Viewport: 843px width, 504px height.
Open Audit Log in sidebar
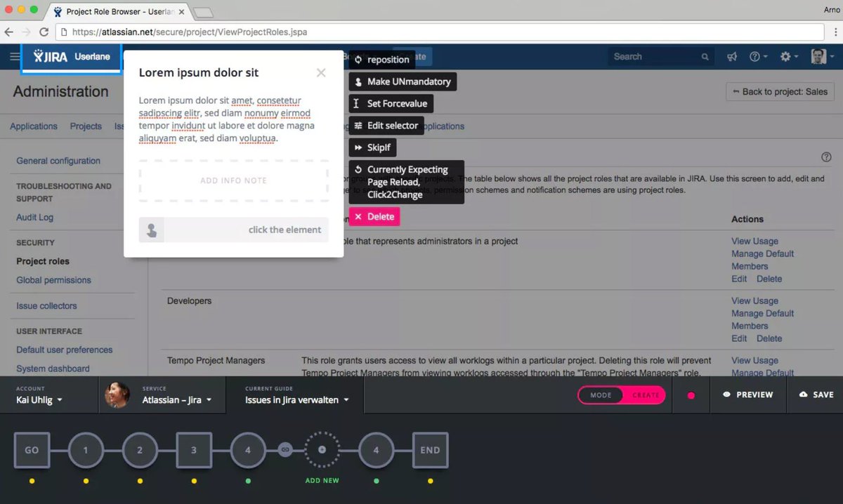pos(35,218)
